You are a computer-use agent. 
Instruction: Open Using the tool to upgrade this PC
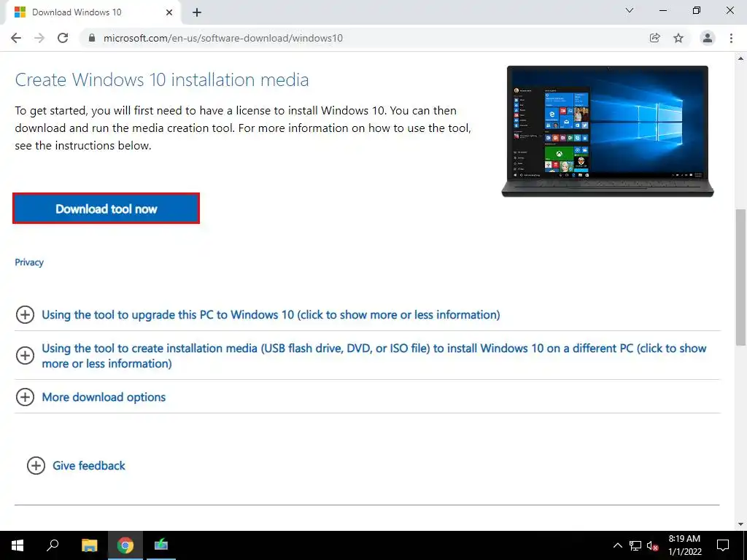tap(271, 315)
